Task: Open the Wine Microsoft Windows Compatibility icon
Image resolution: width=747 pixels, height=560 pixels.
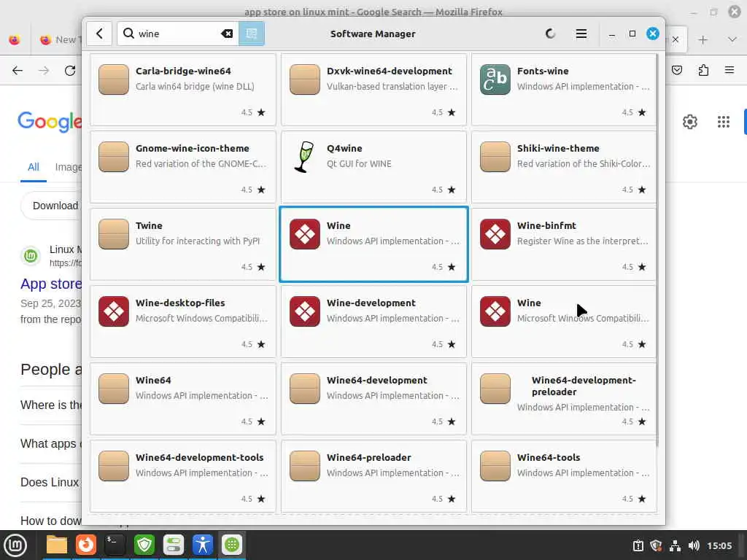Action: click(495, 311)
